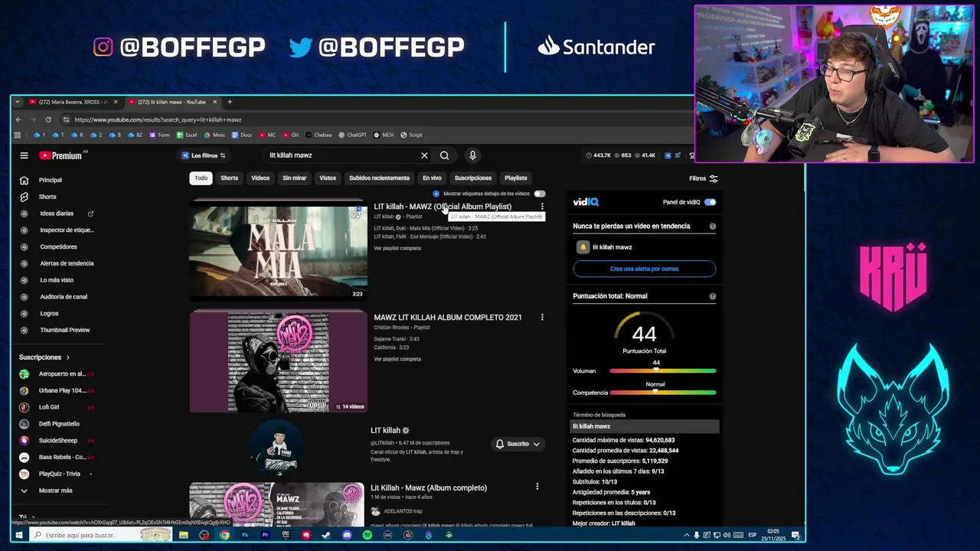Click help icon beside Nunca te pierdas
The height and width of the screenshot is (551, 980).
[x=713, y=226]
